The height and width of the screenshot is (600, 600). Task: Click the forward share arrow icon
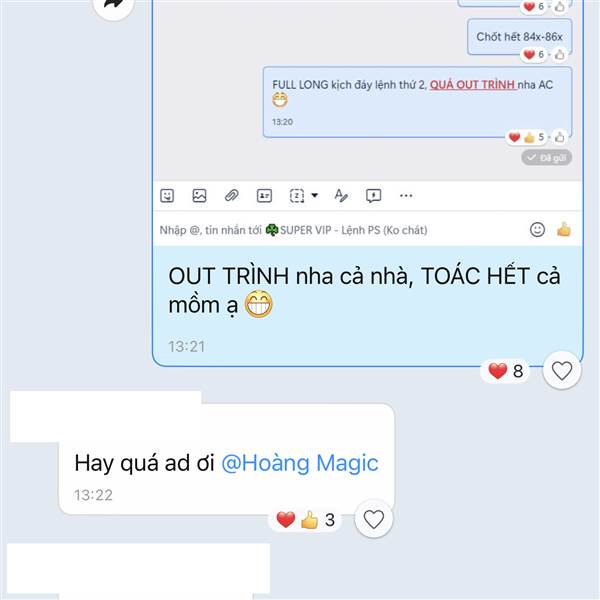pos(113,5)
